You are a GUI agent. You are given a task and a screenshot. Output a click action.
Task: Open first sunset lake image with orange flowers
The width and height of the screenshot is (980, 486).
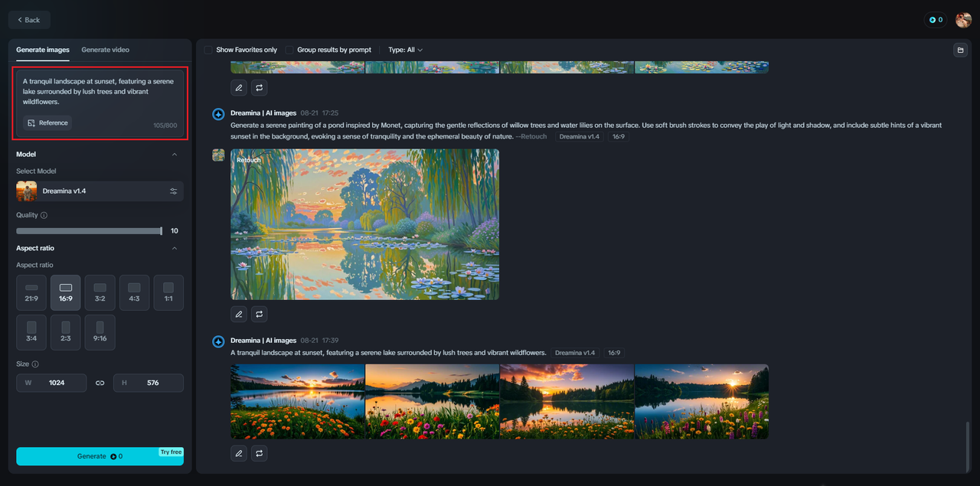pyautogui.click(x=298, y=401)
